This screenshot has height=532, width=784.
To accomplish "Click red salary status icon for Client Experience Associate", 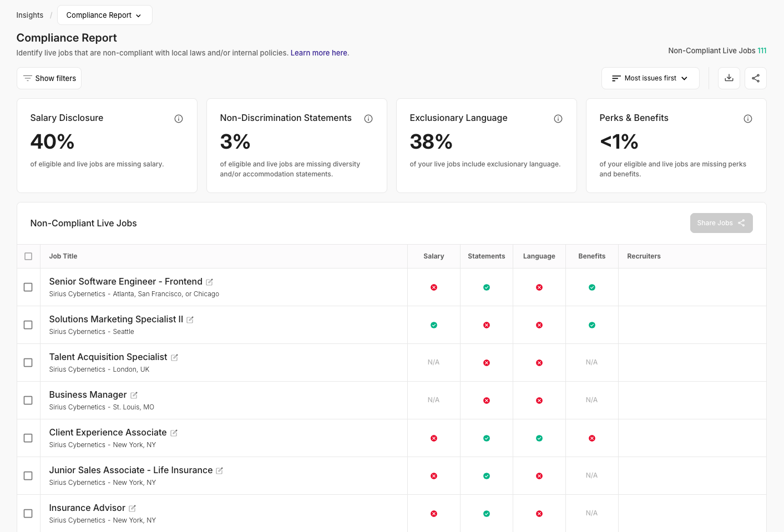I will pyautogui.click(x=434, y=438).
